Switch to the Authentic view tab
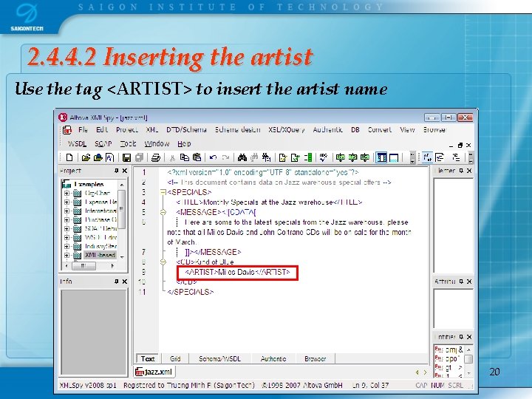Image resolution: width=532 pixels, height=399 pixels. click(273, 358)
